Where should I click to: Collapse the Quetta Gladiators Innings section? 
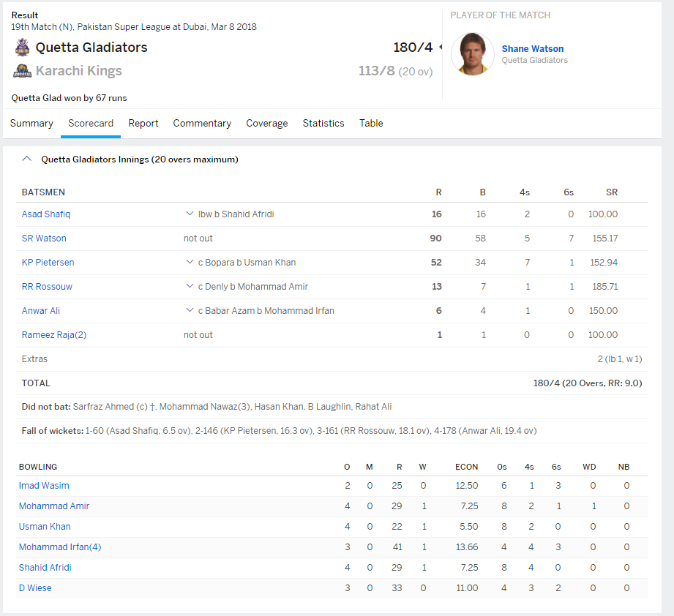pos(27,159)
